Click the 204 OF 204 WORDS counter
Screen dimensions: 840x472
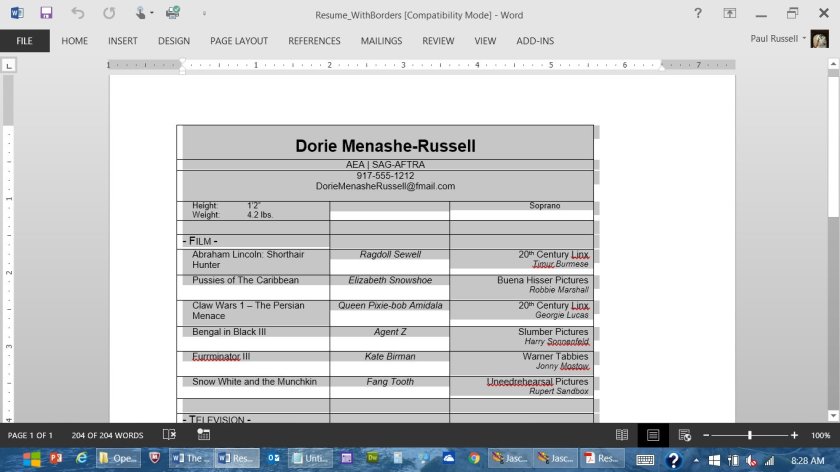(x=107, y=435)
